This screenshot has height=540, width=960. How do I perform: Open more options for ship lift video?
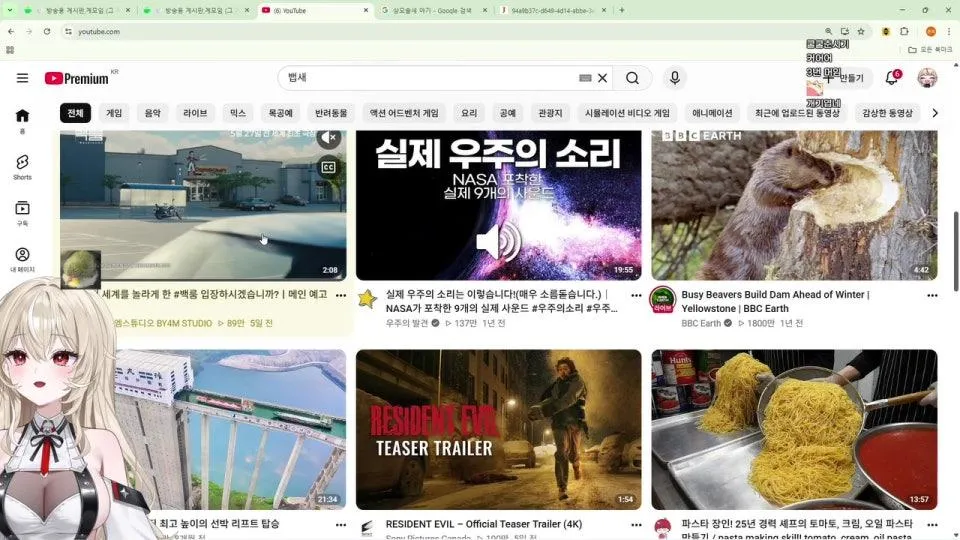point(341,525)
